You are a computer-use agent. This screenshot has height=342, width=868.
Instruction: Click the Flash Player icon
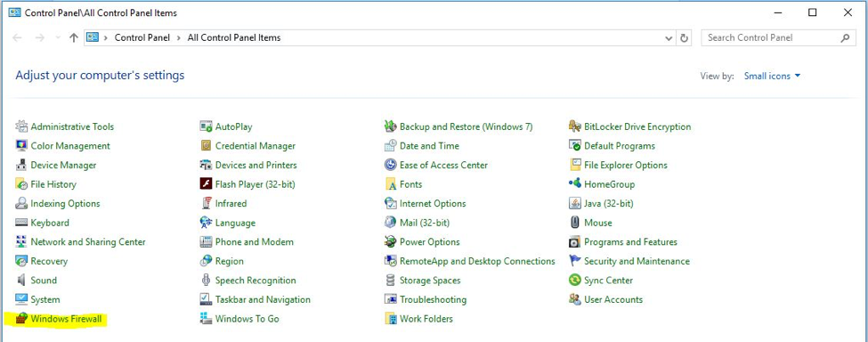click(206, 184)
